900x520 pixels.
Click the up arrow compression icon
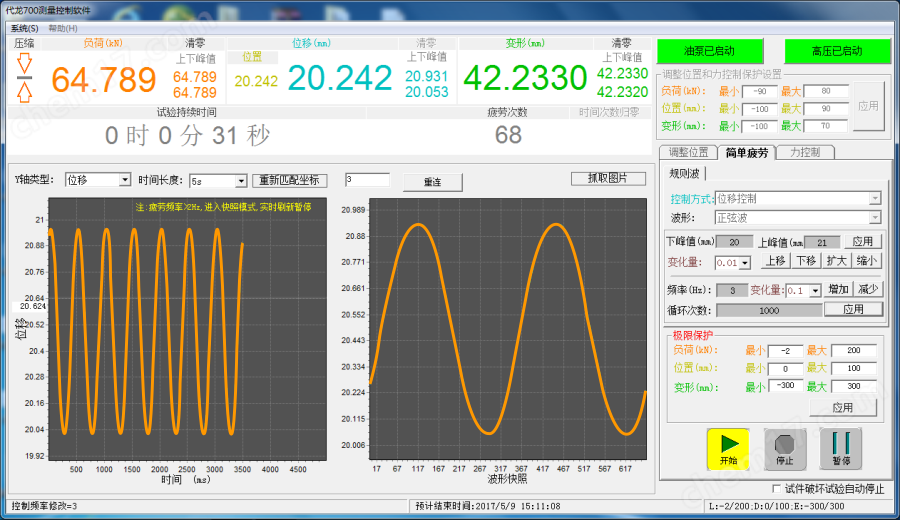click(24, 92)
